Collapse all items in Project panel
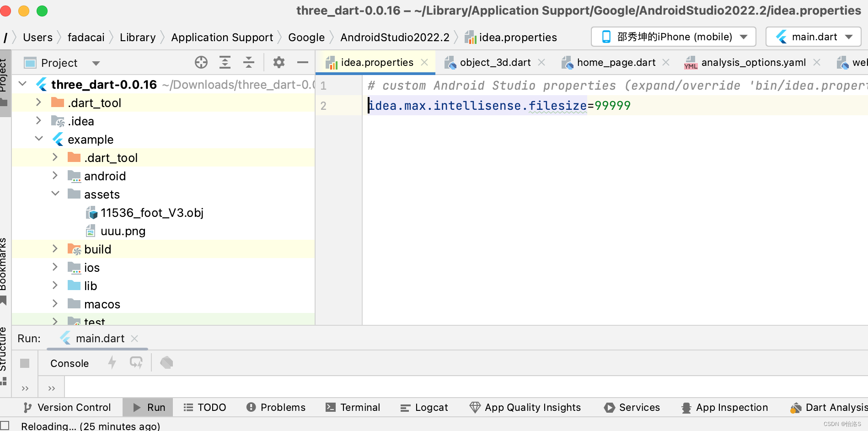868x431 pixels. (x=249, y=62)
